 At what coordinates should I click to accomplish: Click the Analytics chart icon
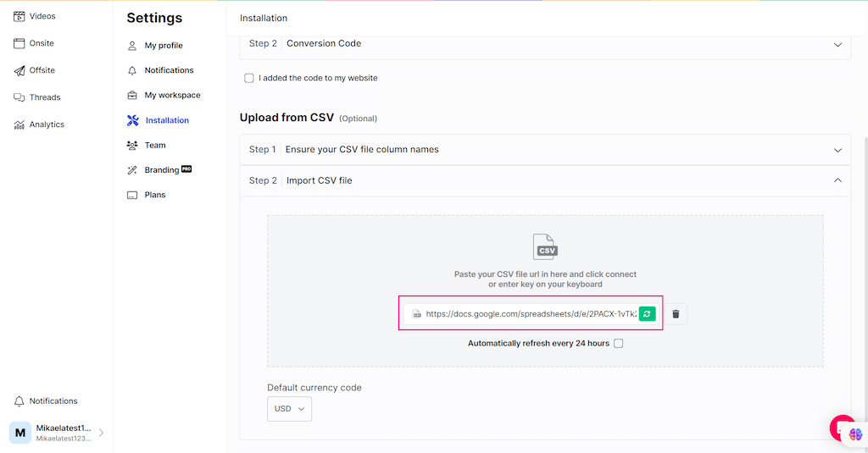tap(19, 124)
